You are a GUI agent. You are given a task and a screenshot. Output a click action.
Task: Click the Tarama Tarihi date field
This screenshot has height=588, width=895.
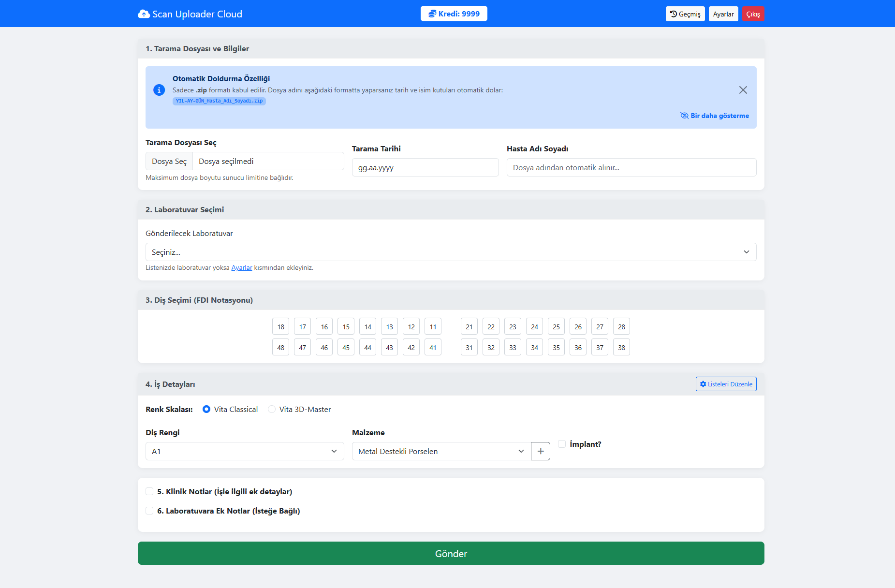(425, 167)
